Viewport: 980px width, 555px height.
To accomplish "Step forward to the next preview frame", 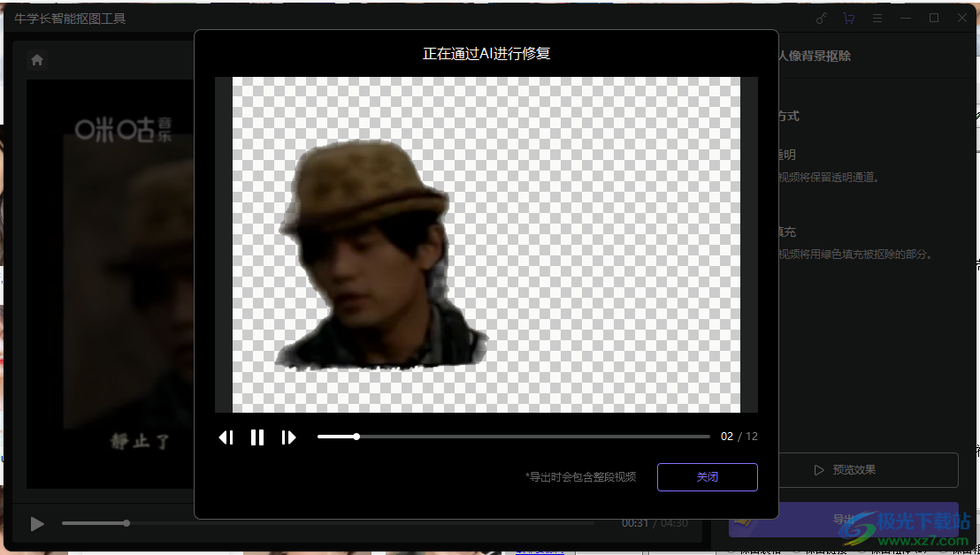I will click(x=288, y=437).
